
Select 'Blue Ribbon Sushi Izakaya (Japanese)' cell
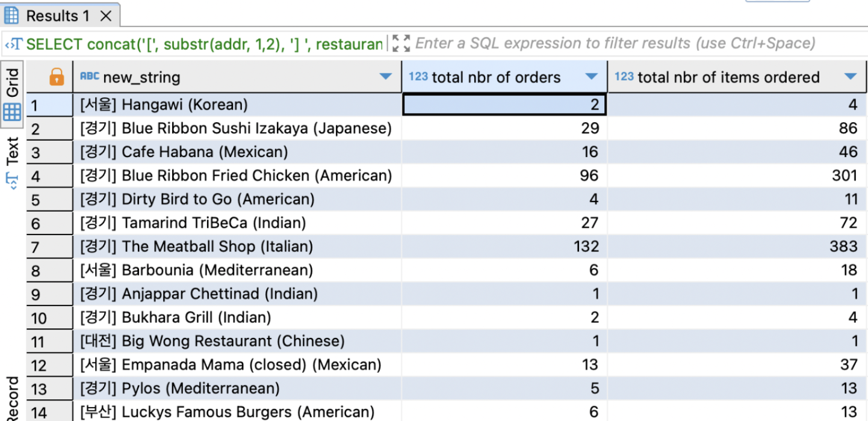pos(237,129)
